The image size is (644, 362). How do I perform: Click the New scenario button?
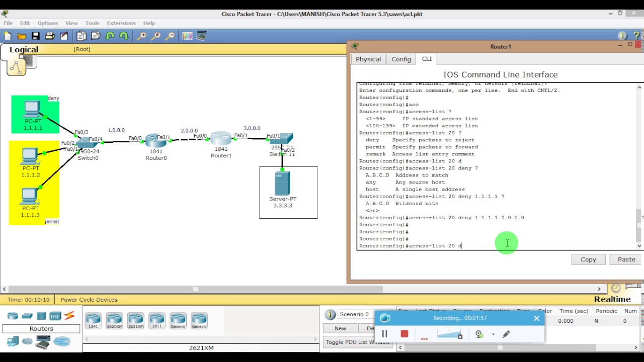[340, 328]
